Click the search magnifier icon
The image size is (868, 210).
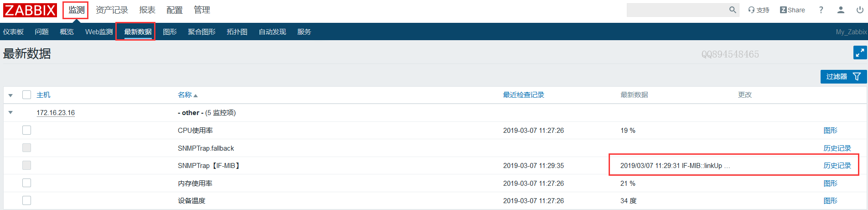pos(733,10)
